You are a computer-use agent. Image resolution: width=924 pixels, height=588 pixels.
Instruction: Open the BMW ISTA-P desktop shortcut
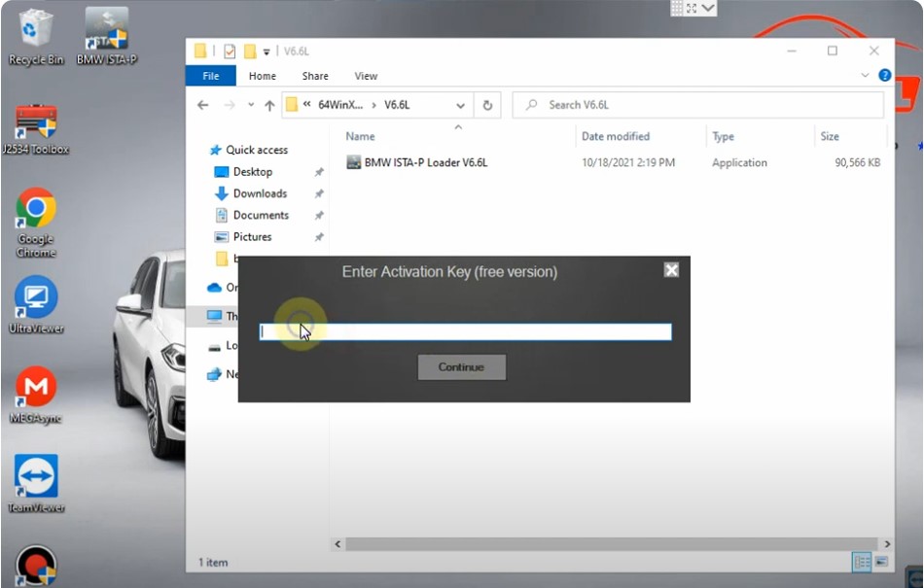(x=106, y=29)
